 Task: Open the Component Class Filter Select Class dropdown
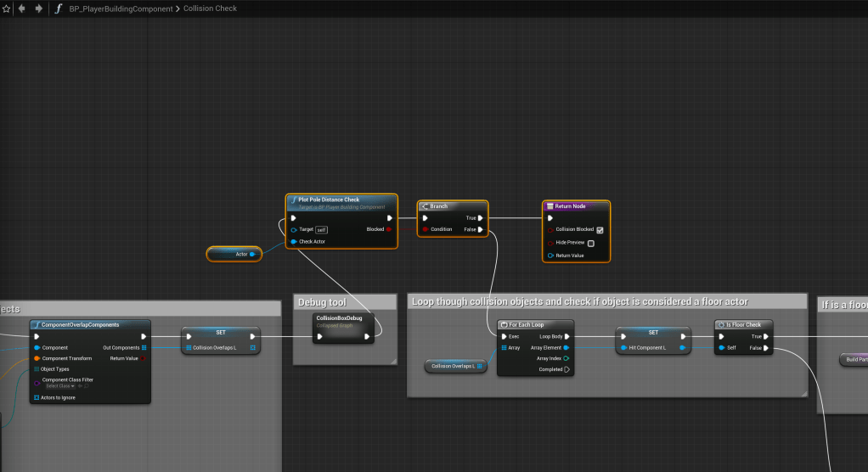(60, 386)
